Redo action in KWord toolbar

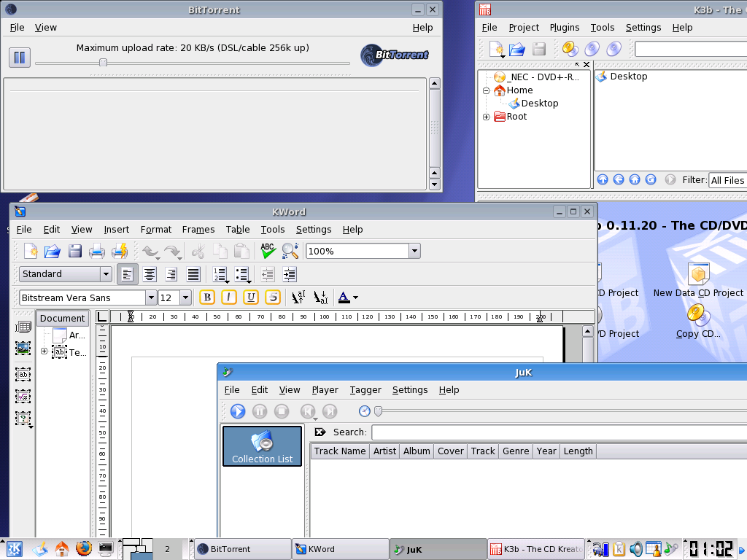tap(173, 251)
